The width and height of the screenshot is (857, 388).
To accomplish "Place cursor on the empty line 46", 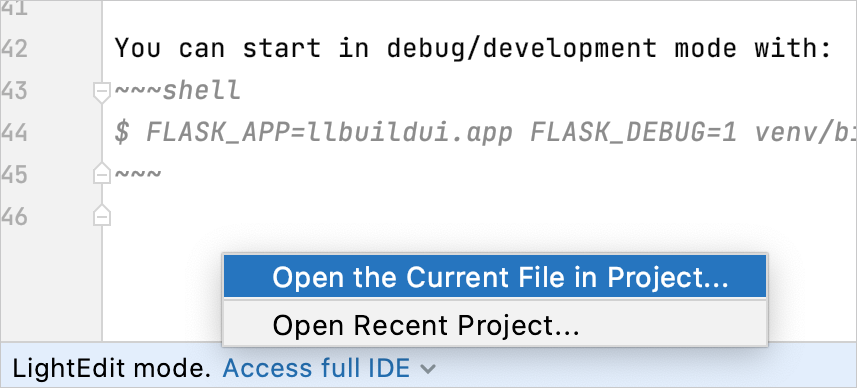I will click(x=437, y=217).
